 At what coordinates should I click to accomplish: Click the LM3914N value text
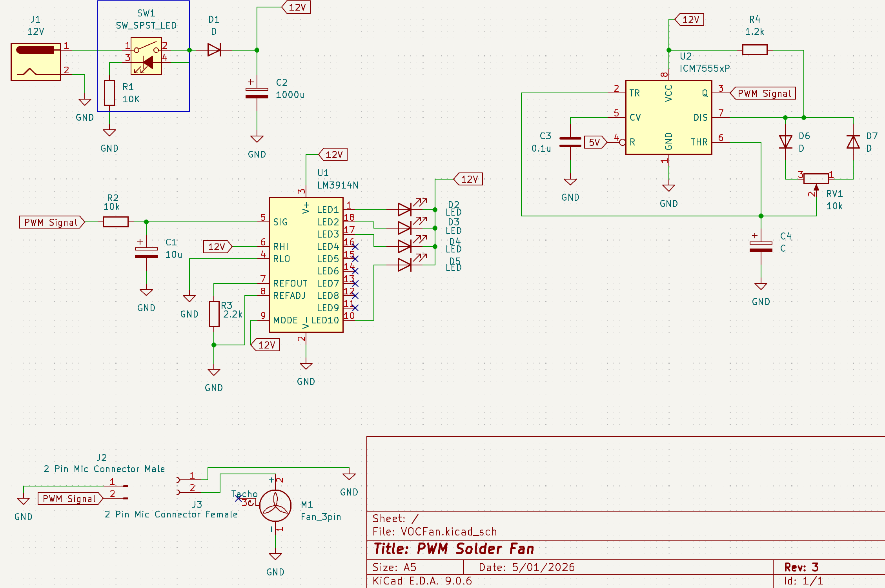[338, 185]
